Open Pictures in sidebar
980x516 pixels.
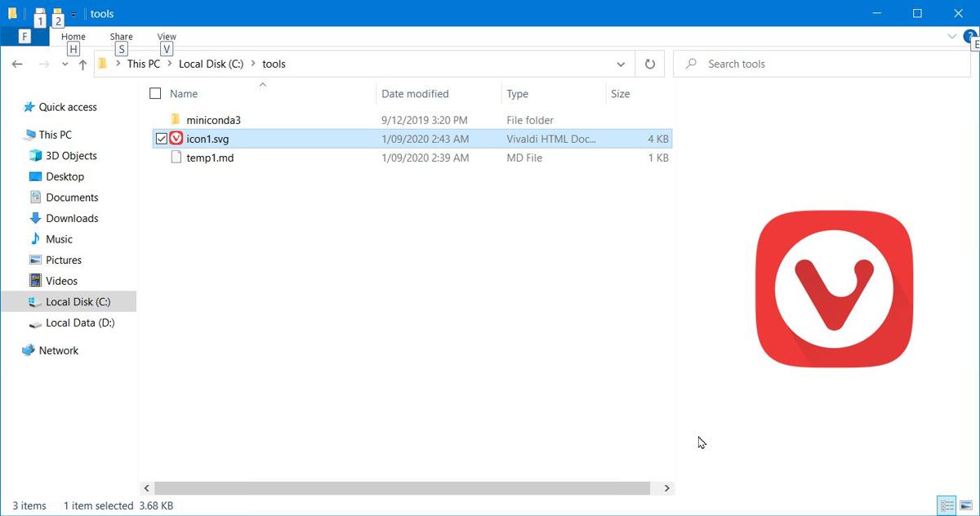64,260
